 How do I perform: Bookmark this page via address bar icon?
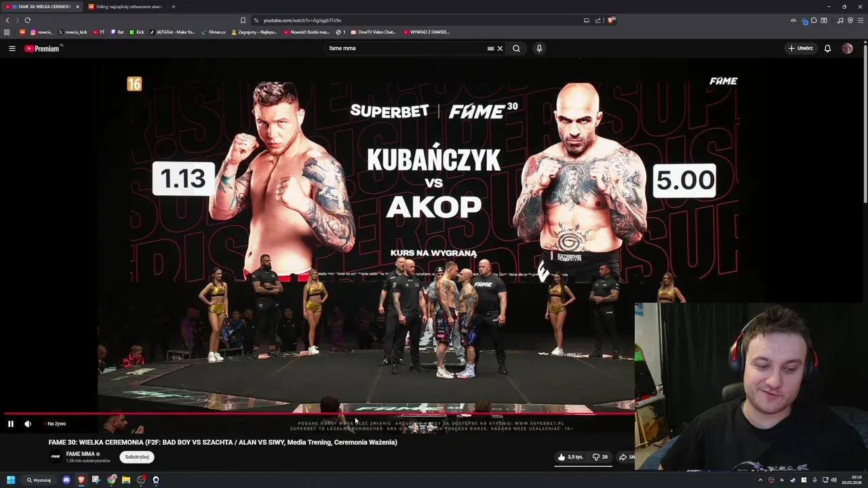(x=243, y=20)
